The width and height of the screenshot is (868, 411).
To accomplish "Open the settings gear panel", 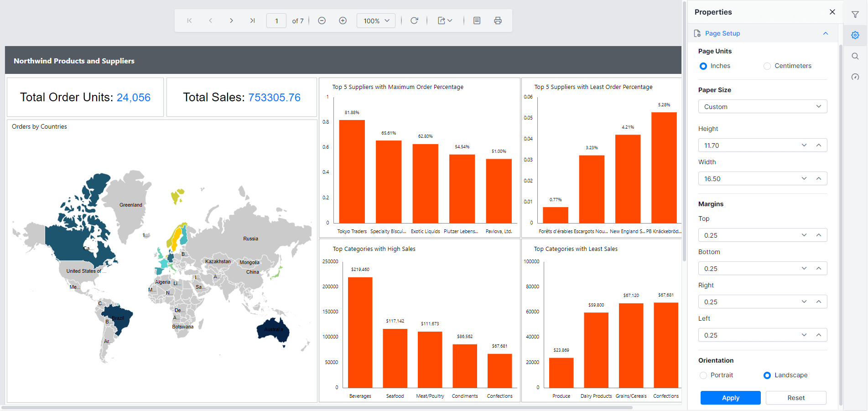I will [855, 35].
